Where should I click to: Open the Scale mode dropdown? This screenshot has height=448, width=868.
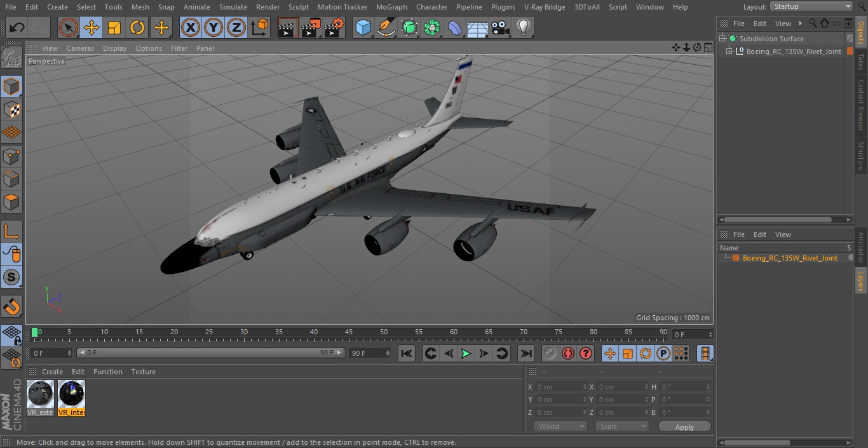coord(621,426)
